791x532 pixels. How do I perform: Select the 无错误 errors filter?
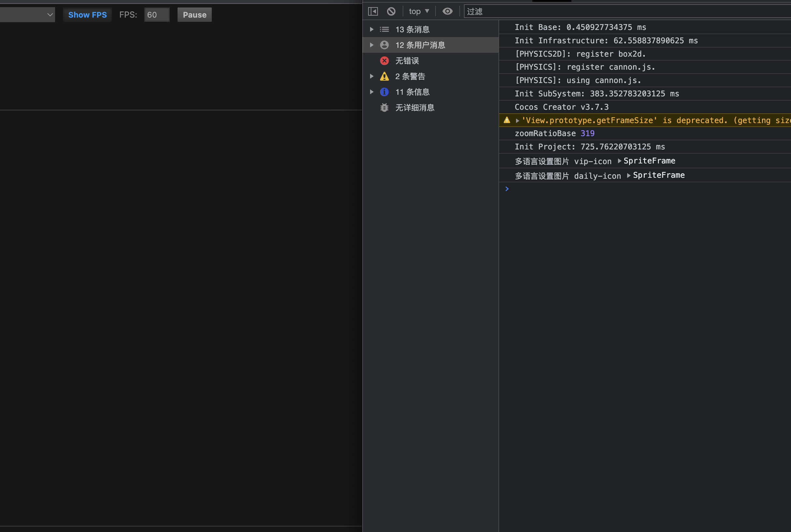407,61
